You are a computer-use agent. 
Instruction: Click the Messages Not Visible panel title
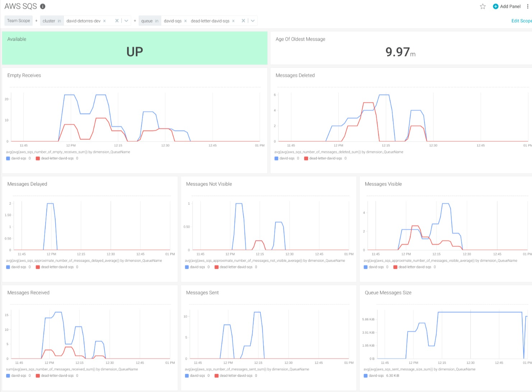pyautogui.click(x=209, y=184)
